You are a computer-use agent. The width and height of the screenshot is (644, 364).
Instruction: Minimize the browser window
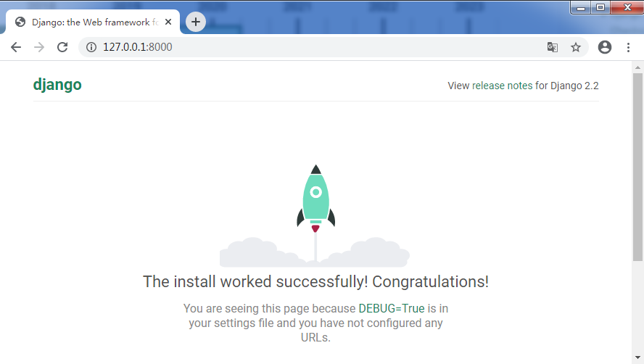click(x=581, y=8)
